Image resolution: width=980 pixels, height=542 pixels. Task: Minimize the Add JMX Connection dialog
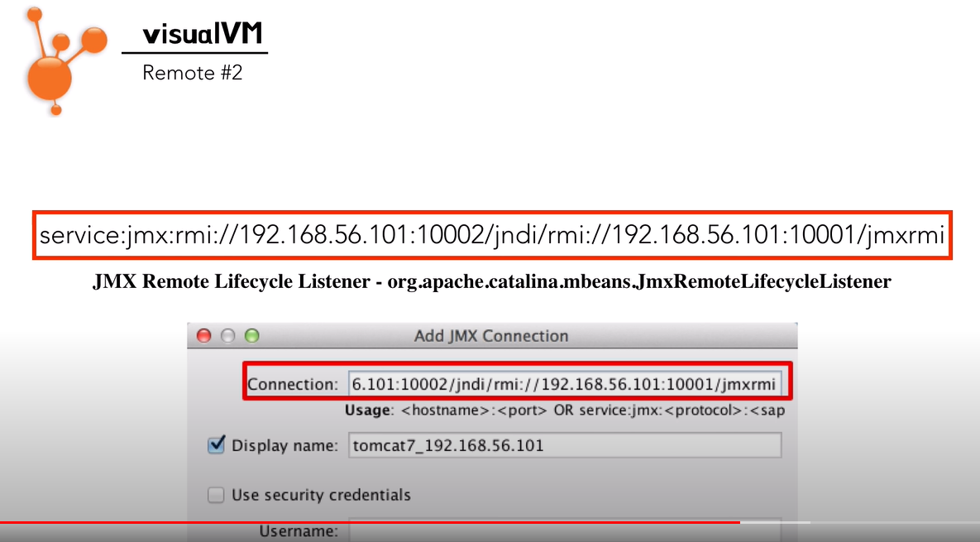pos(227,336)
